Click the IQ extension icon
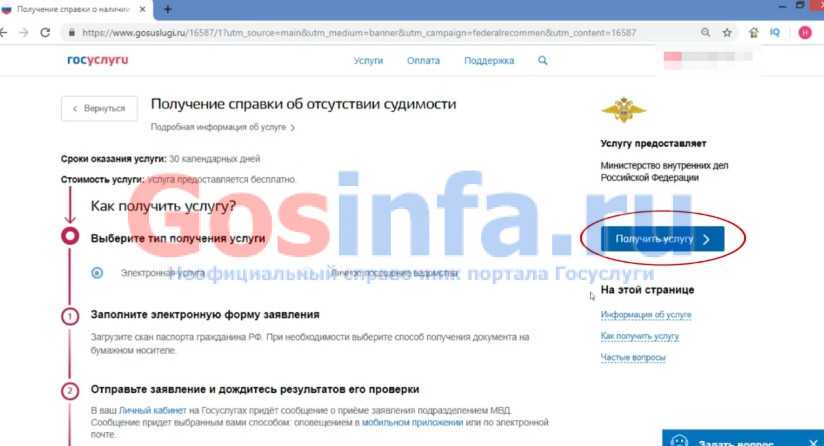 pyautogui.click(x=775, y=33)
